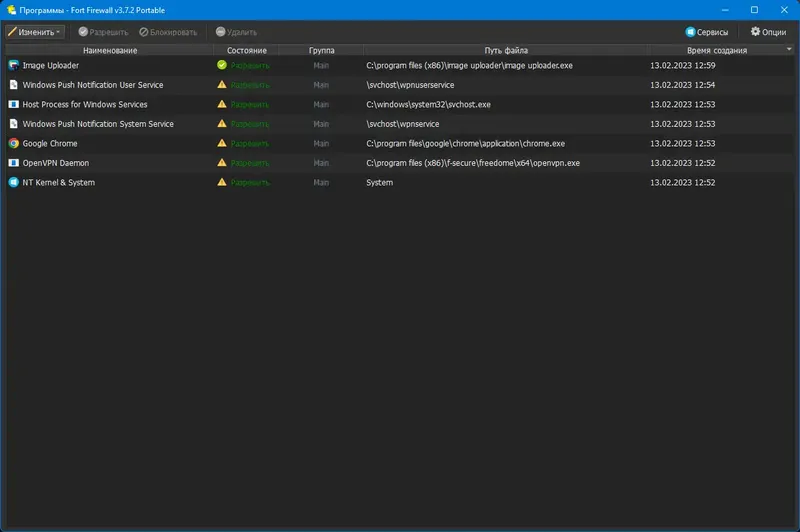Sort by the Наименование column header
The width and height of the screenshot is (800, 532).
[110, 50]
